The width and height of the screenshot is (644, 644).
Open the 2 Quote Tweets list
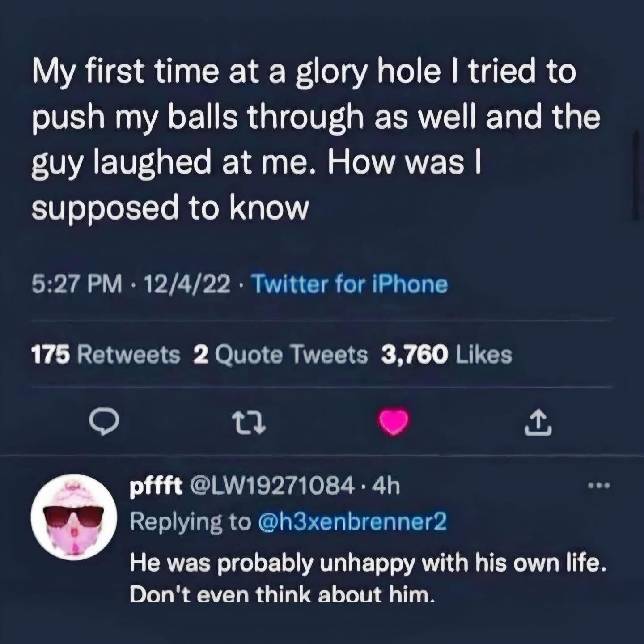[x=281, y=355]
